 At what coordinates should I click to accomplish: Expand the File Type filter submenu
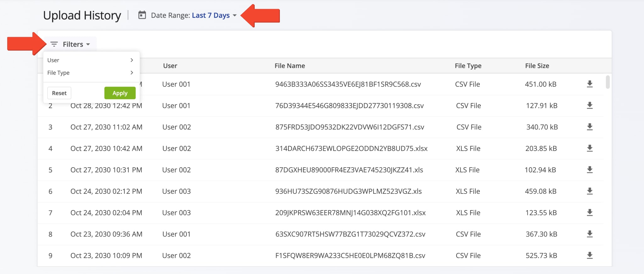click(x=91, y=73)
